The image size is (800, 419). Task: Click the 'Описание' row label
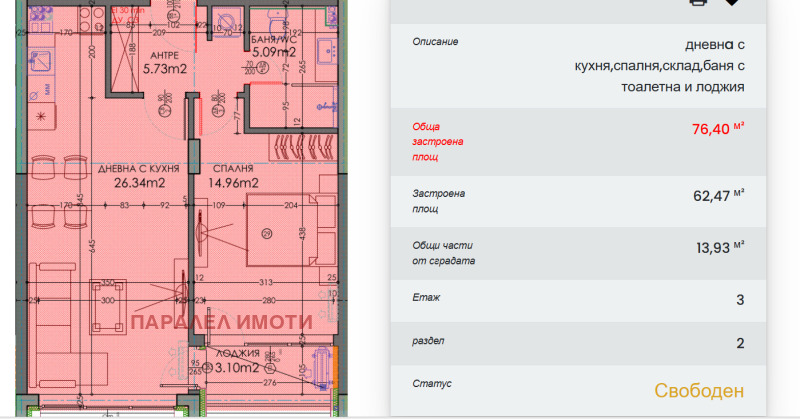click(x=435, y=42)
